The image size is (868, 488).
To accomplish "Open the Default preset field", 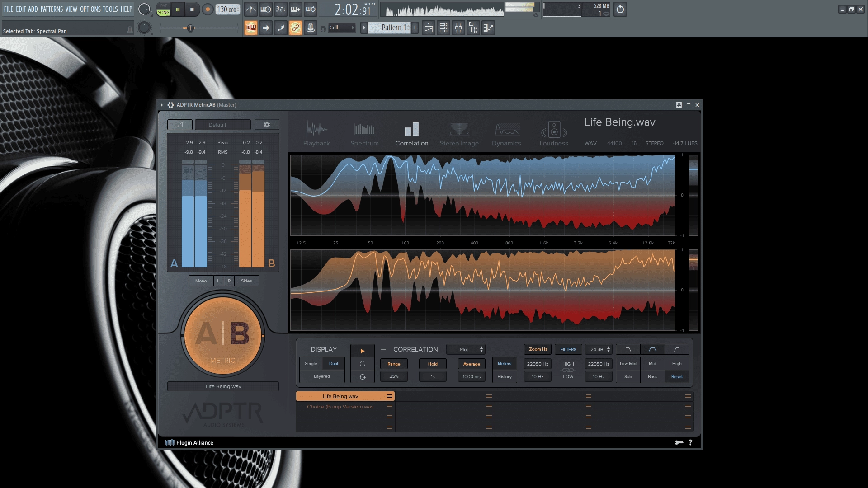I will click(222, 125).
